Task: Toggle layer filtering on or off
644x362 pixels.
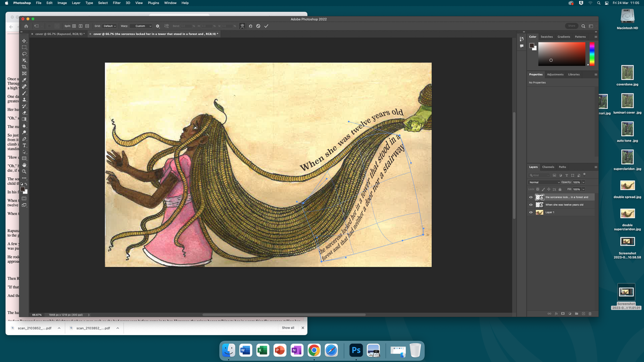Action: point(584,174)
